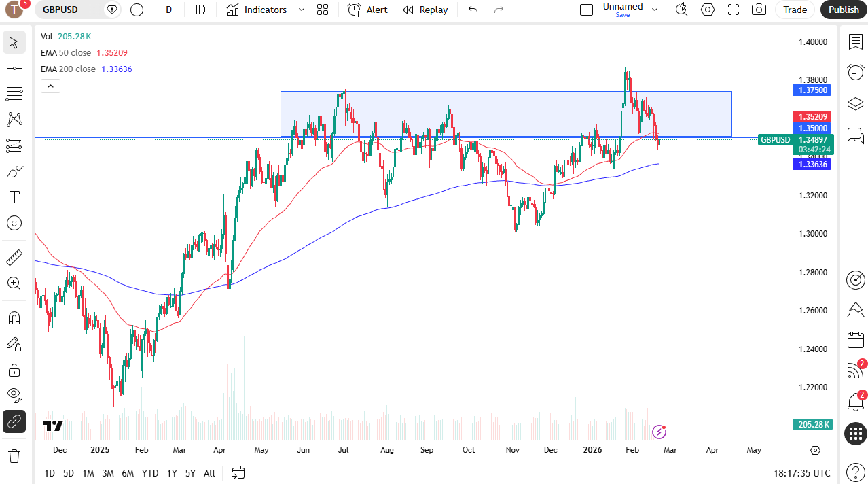Open the Fibonacci retracement tools

pos(14,94)
